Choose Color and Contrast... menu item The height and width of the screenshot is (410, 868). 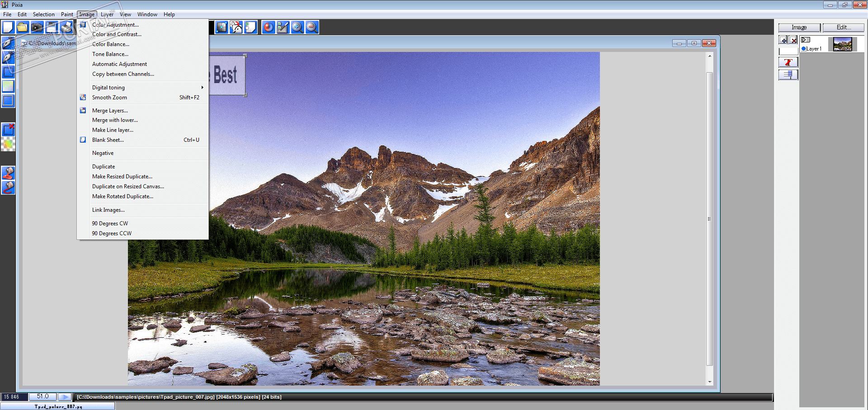point(142,34)
